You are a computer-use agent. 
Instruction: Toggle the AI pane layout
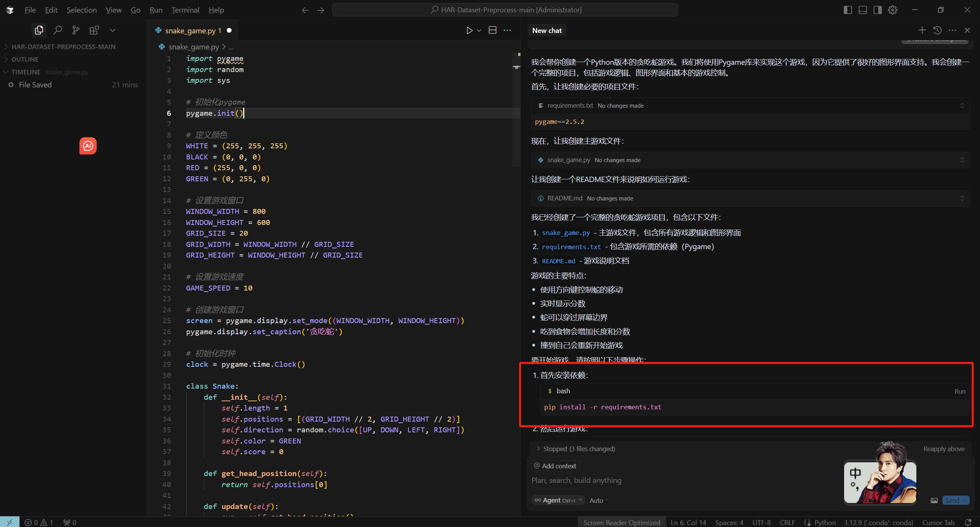pyautogui.click(x=877, y=10)
